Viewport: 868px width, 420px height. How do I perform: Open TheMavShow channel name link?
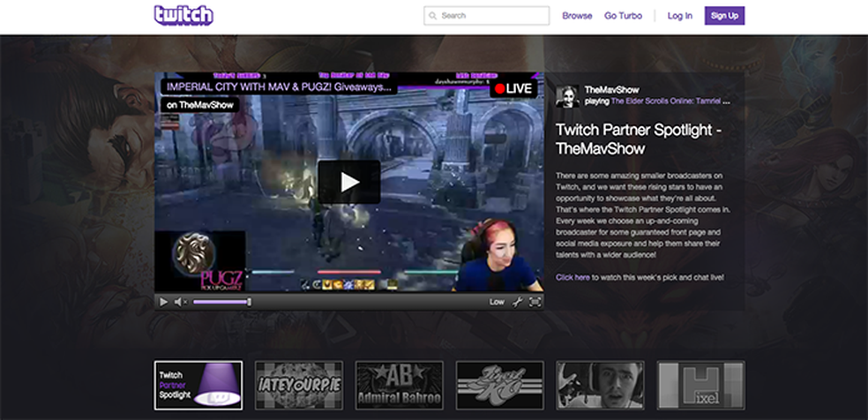coord(611,90)
